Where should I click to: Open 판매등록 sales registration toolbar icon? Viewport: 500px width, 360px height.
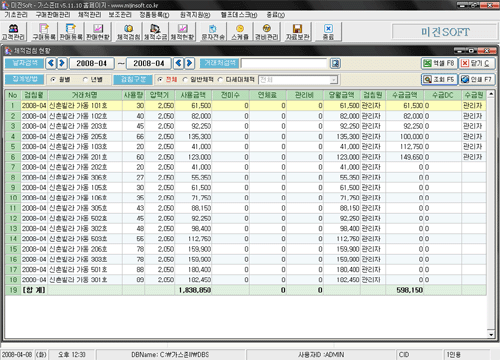tap(71, 32)
